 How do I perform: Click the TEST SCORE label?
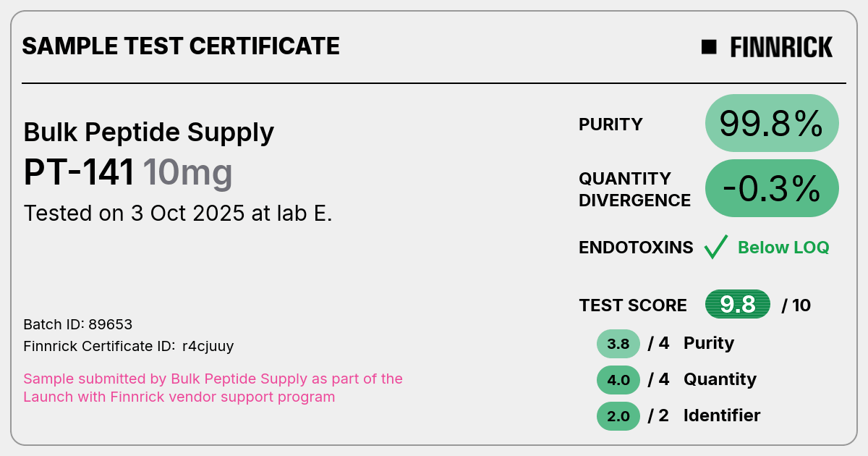(633, 305)
